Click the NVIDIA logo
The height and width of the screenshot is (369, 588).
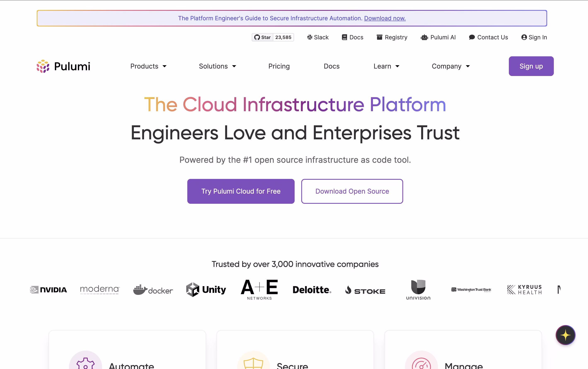point(48,290)
